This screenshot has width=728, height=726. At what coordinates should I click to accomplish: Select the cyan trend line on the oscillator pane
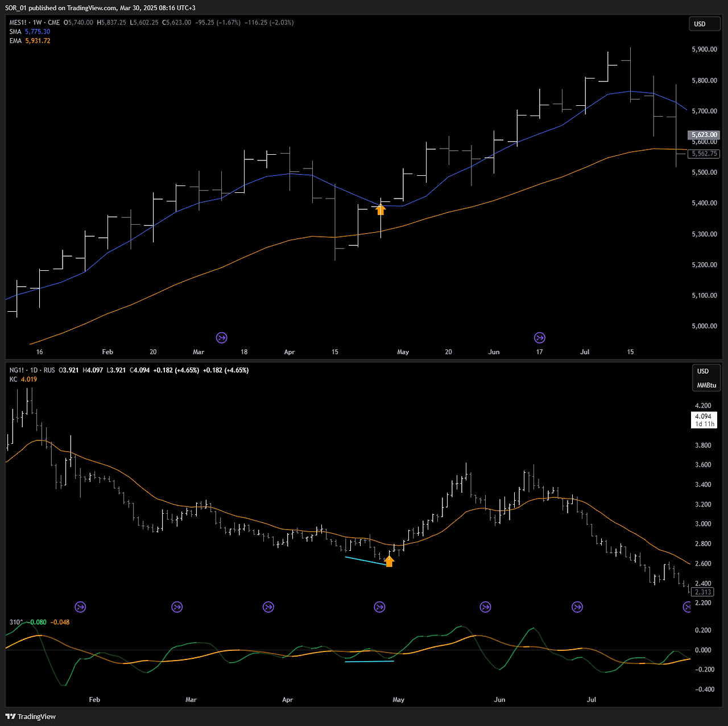pyautogui.click(x=369, y=661)
